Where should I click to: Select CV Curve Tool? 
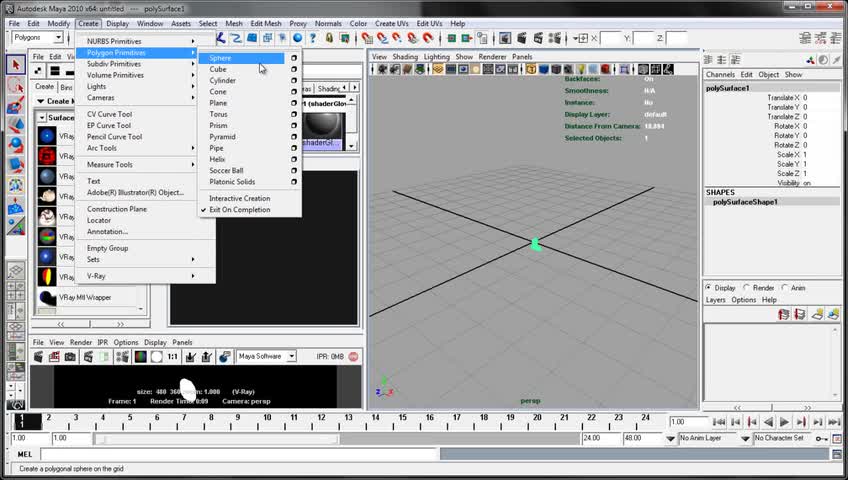[109, 114]
